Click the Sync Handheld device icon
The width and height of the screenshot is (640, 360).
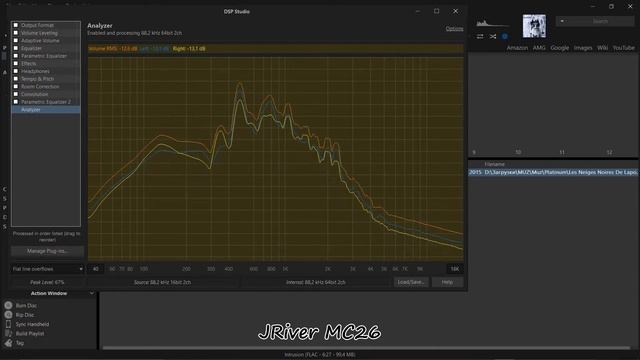click(8, 324)
